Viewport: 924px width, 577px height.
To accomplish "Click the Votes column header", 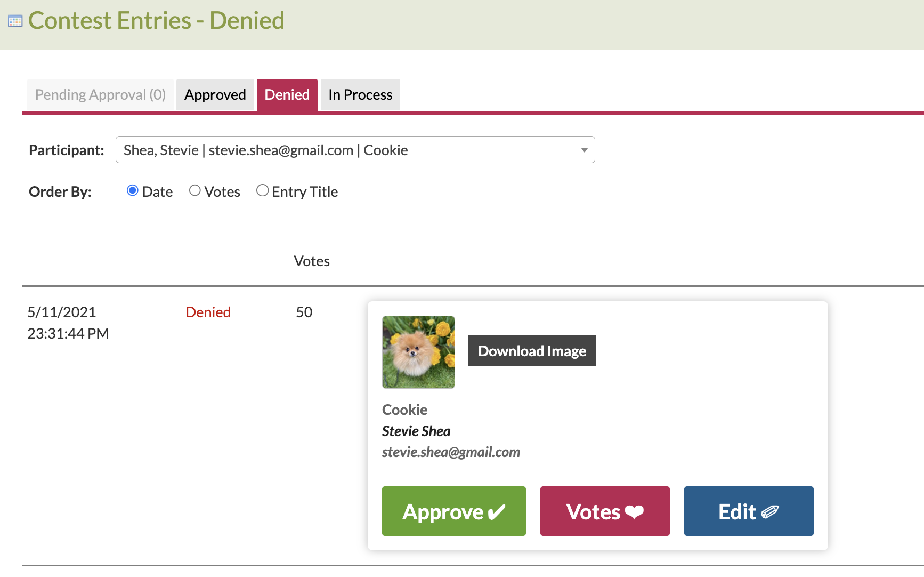I will 312,261.
